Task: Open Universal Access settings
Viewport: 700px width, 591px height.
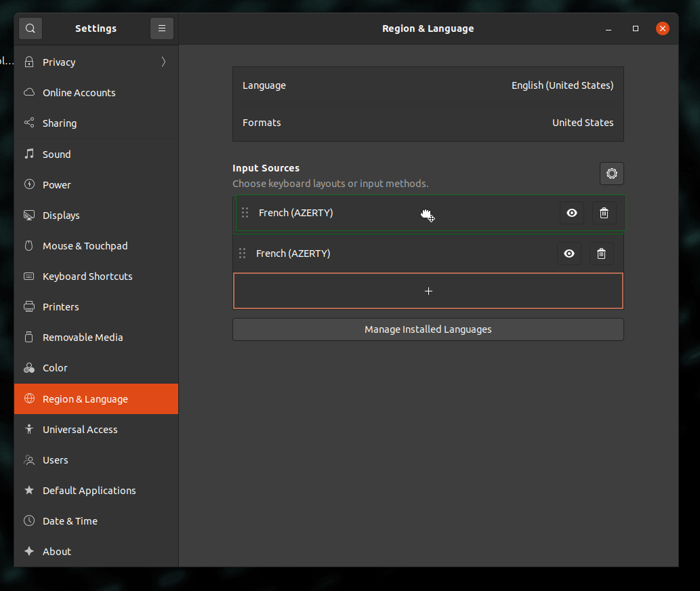Action: (x=80, y=430)
